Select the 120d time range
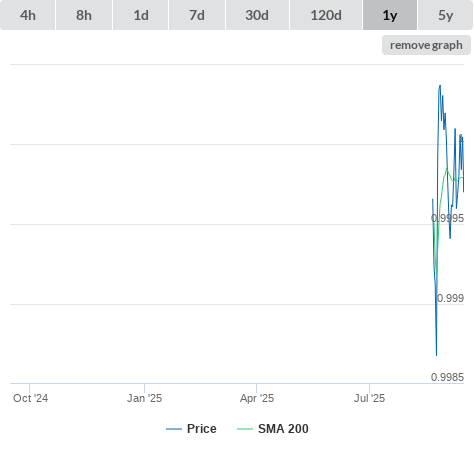The image size is (474, 455). (x=326, y=15)
